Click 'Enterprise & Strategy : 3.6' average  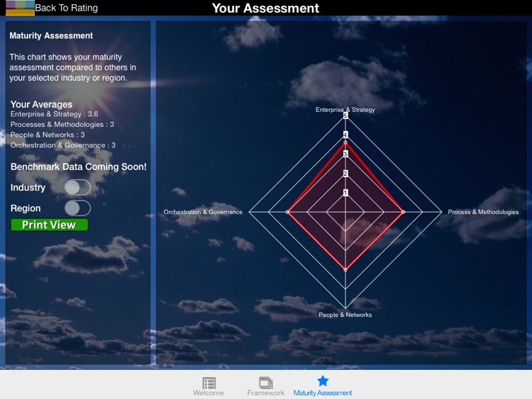click(x=55, y=114)
